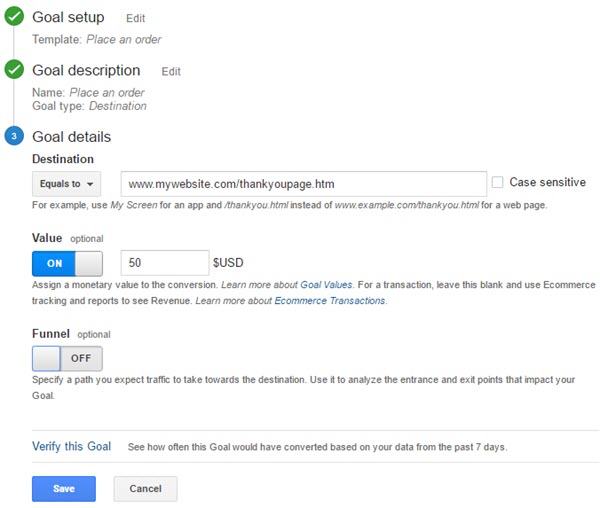Open the Equals to match type dropdown
This screenshot has height=508, width=600.
tap(67, 184)
